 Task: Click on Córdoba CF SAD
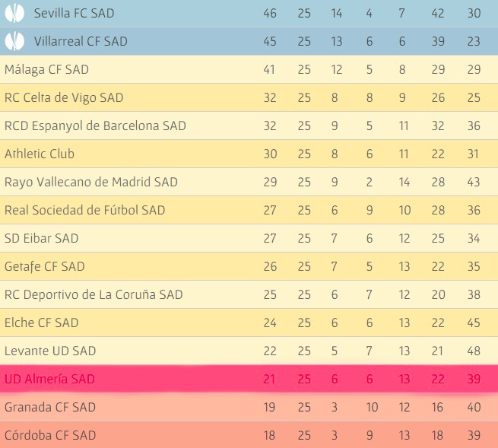coord(50,435)
